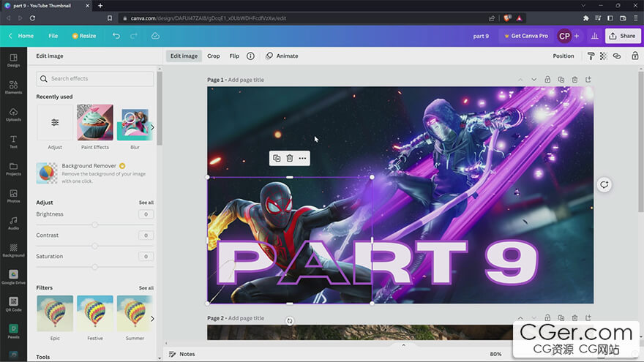
Task: Open the Uploads sidebar panel
Action: 14,115
